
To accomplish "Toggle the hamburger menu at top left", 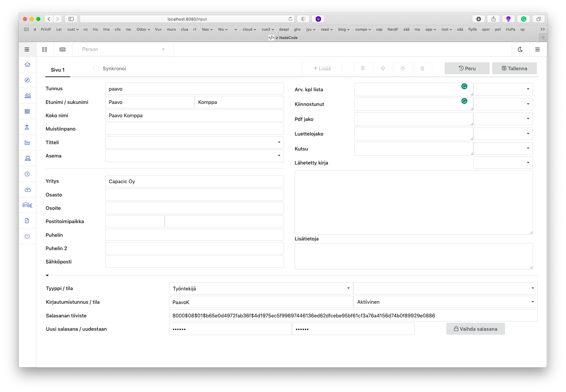I will pos(27,50).
